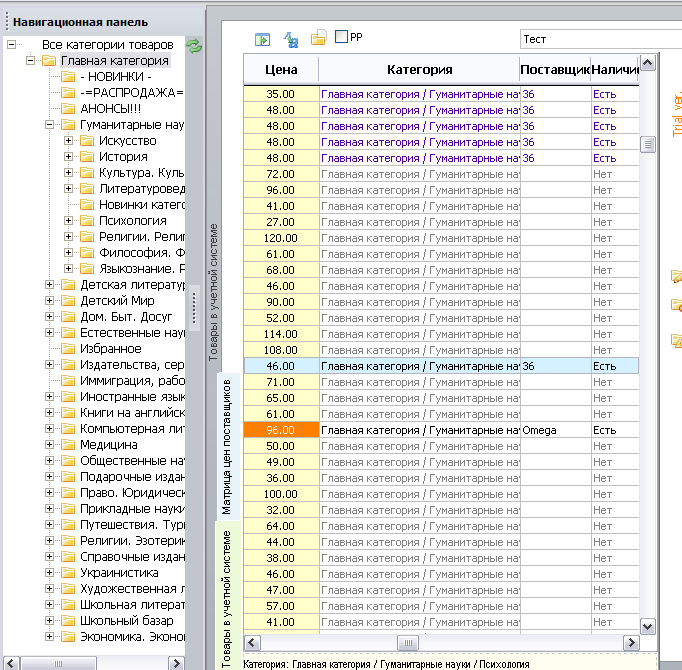Click the green refresh icon in navigation panel
The width and height of the screenshot is (682, 670).
(194, 46)
